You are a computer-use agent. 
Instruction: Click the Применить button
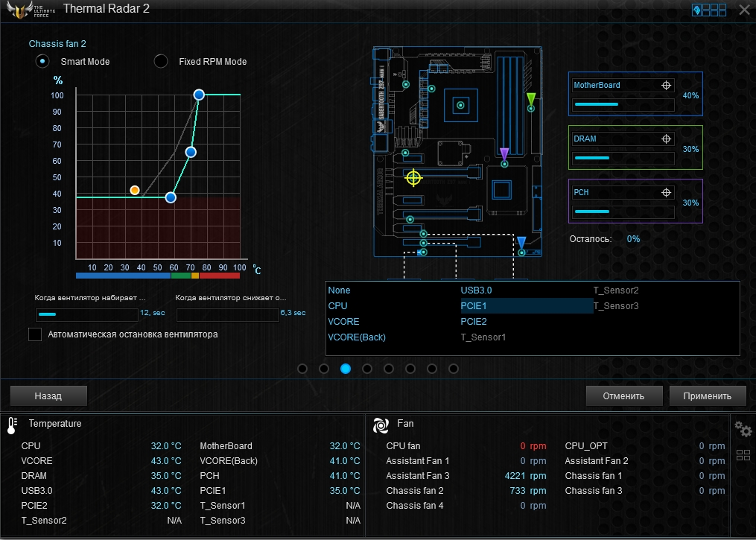pyautogui.click(x=708, y=396)
